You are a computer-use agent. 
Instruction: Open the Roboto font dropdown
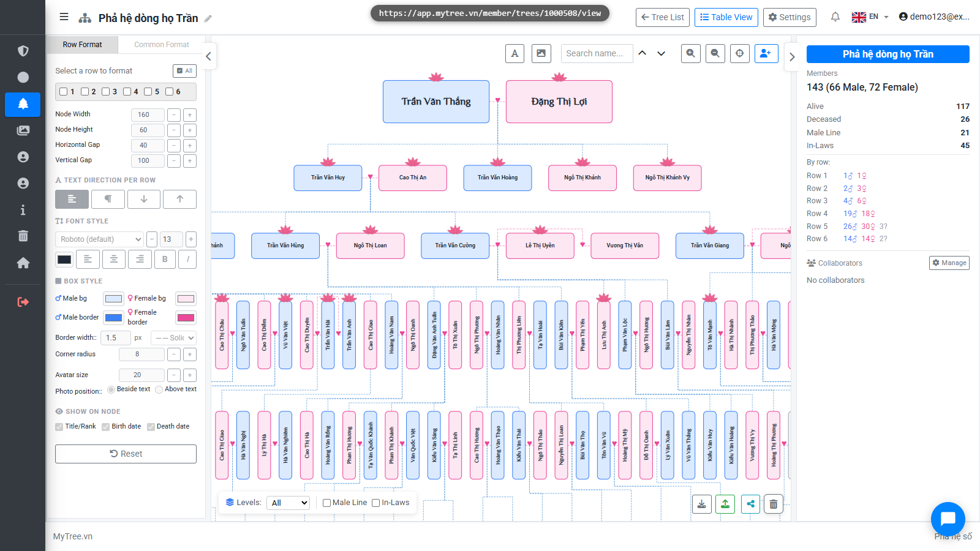click(x=100, y=239)
